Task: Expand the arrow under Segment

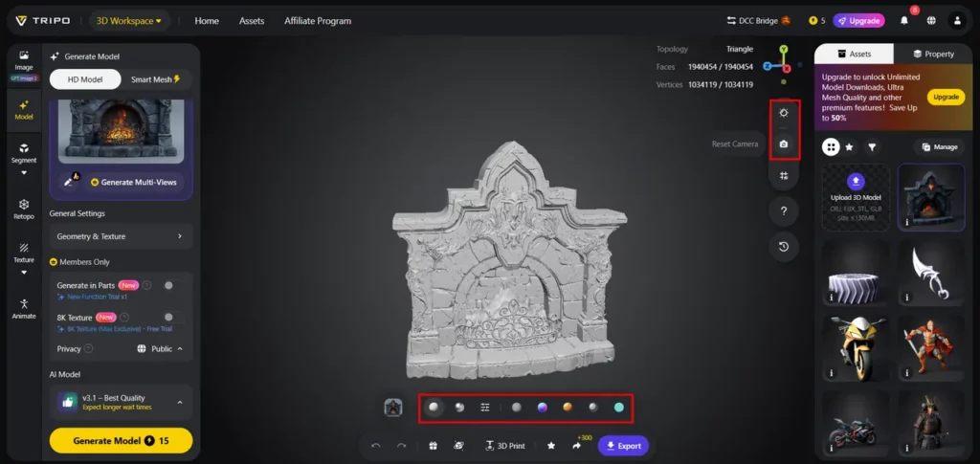Action: coord(24,173)
